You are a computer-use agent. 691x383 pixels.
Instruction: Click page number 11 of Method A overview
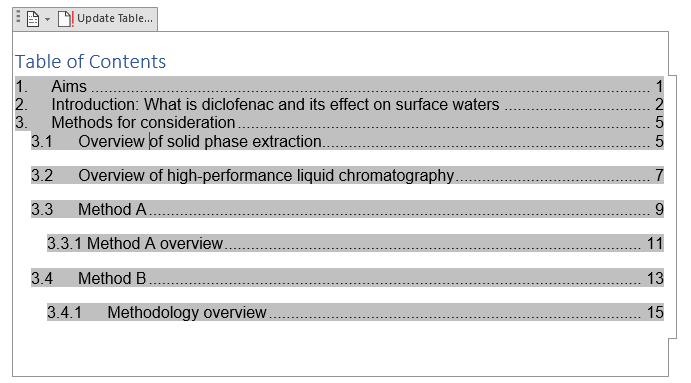[655, 243]
